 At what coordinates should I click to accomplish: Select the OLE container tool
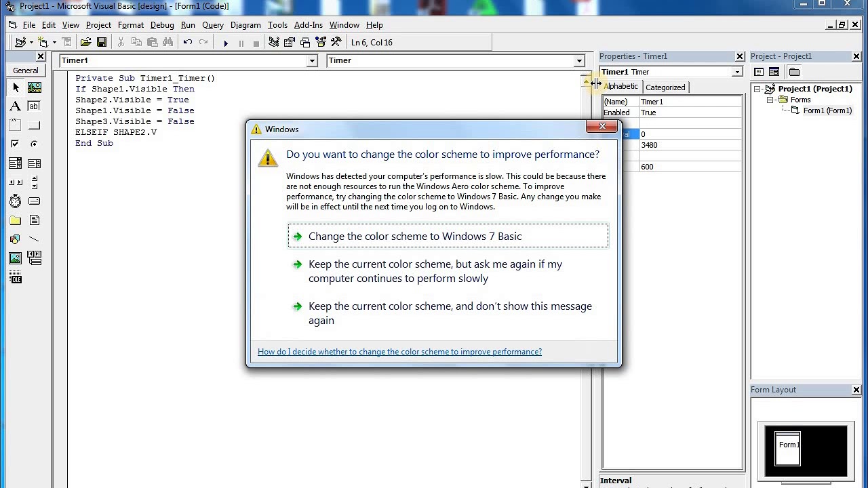coord(16,279)
